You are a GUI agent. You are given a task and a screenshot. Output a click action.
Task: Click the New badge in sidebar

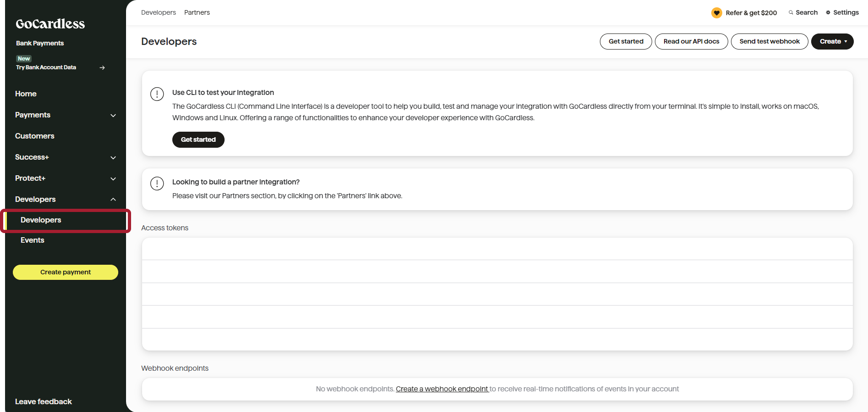pos(24,59)
